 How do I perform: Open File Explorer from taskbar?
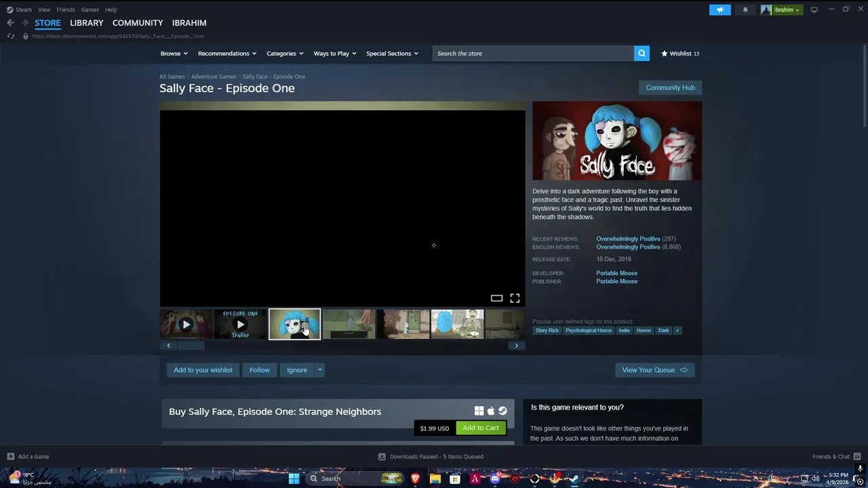(435, 479)
